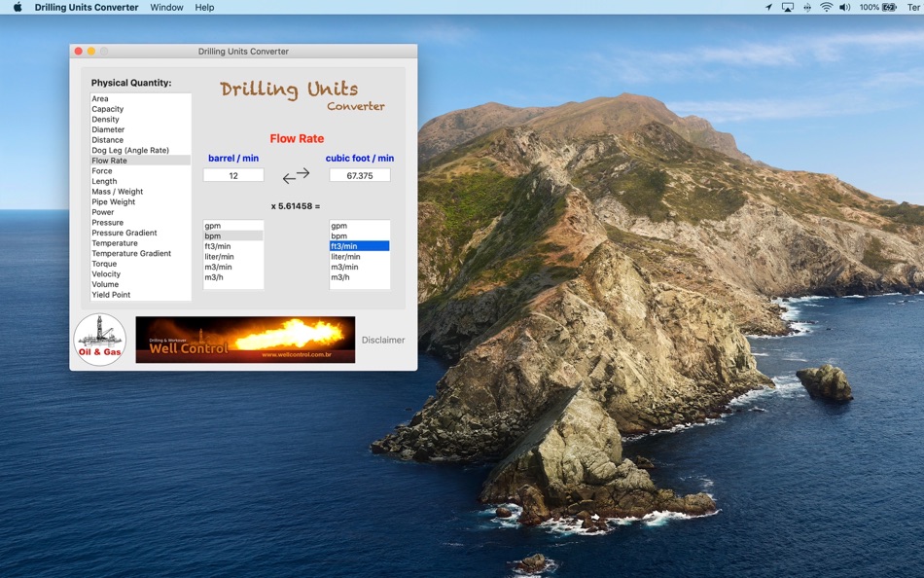Viewport: 924px width, 578px height.
Task: Open the Help menu
Action: [204, 7]
